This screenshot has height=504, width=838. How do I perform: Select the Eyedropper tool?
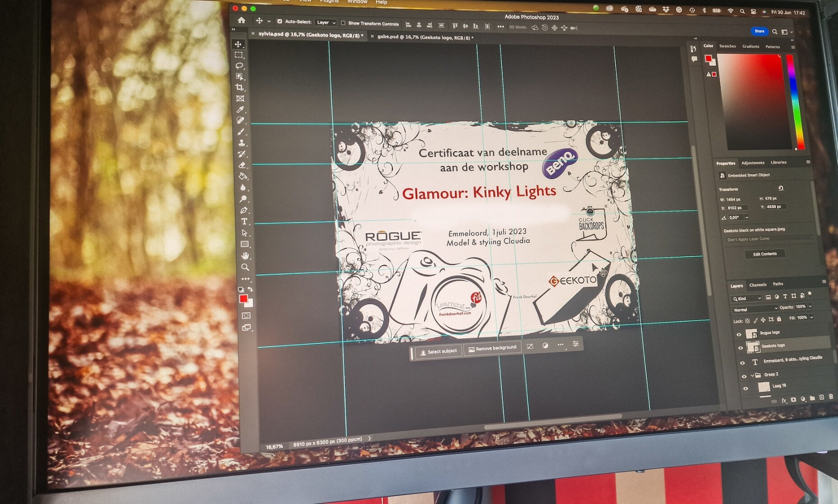pyautogui.click(x=240, y=110)
